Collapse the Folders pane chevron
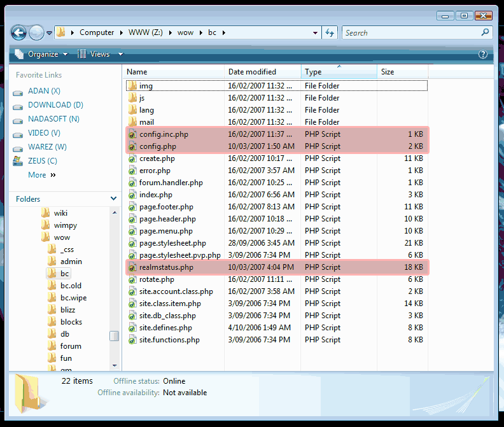The height and width of the screenshot is (427, 504). 113,199
